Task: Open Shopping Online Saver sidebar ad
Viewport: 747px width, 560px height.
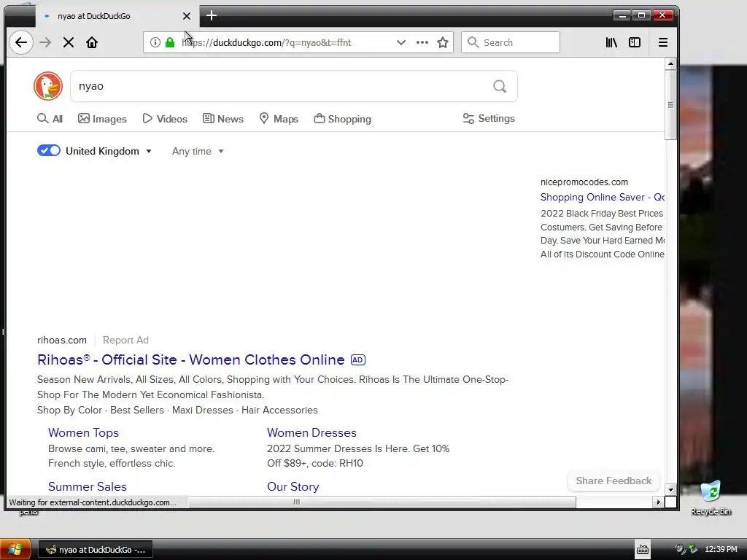Action: [602, 197]
